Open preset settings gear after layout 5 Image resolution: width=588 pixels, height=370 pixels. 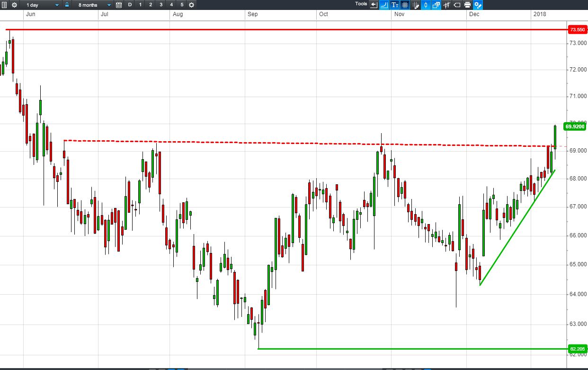[x=191, y=5]
